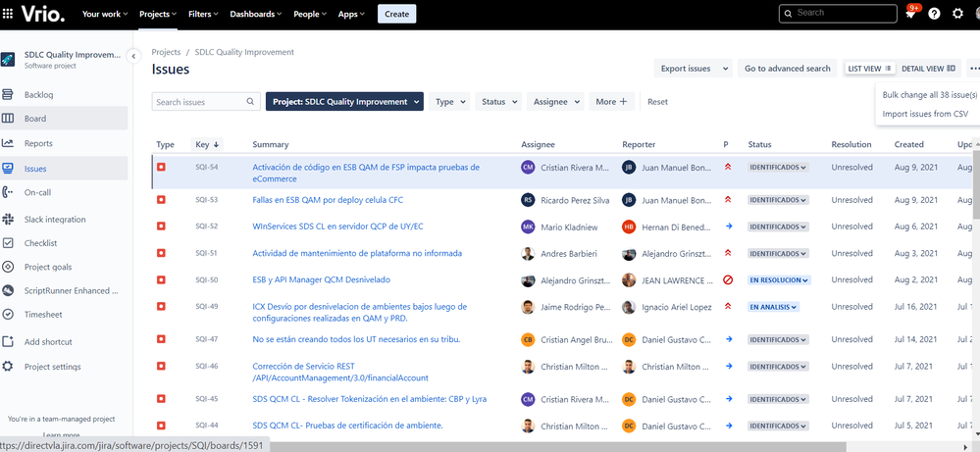The width and height of the screenshot is (980, 452).
Task: Expand the Your work menu
Action: pyautogui.click(x=104, y=14)
